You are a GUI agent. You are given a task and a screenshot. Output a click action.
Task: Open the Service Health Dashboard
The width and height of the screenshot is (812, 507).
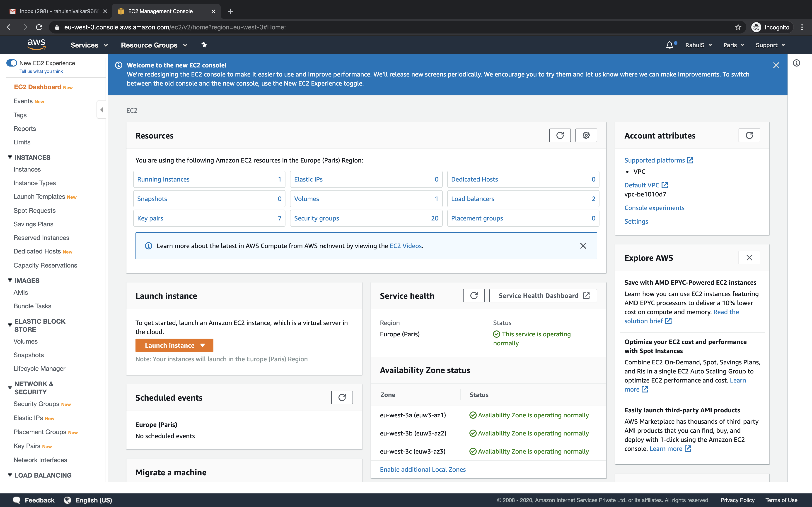(x=543, y=295)
